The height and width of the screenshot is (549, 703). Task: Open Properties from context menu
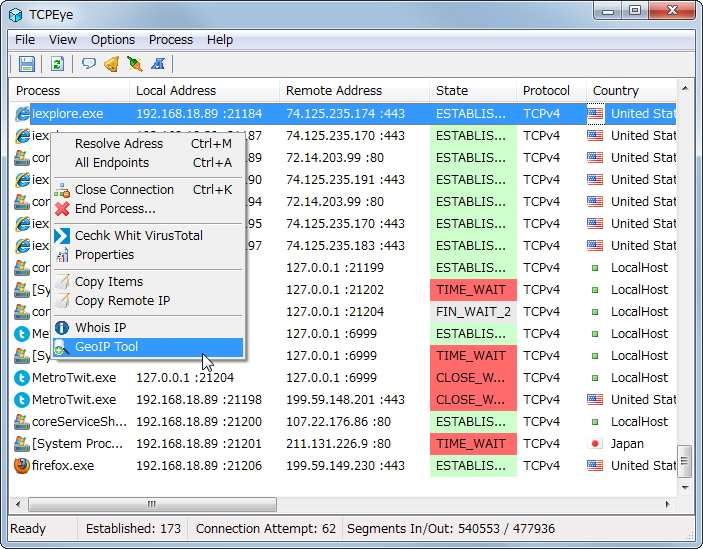tap(148, 255)
